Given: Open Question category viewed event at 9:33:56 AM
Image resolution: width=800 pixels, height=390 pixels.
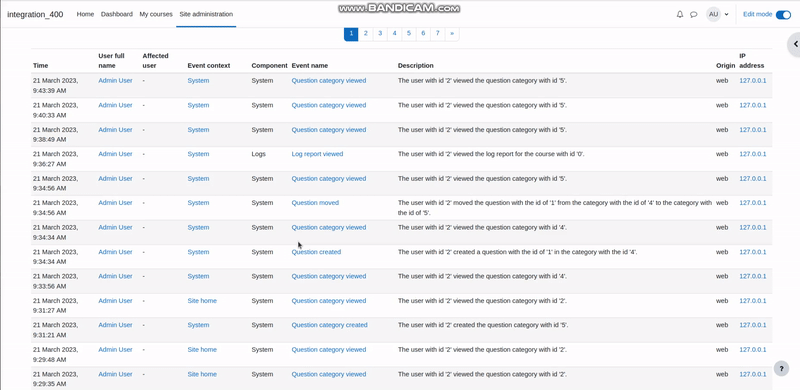Looking at the screenshot, I should coord(329,276).
